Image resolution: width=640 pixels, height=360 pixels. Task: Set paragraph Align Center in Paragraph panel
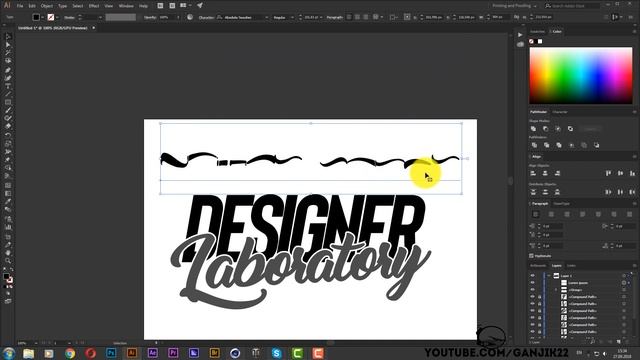551,214
